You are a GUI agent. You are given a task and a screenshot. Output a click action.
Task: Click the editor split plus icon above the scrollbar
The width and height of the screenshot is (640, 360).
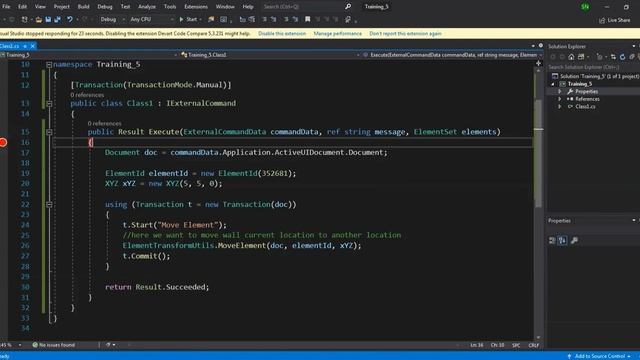tap(538, 63)
